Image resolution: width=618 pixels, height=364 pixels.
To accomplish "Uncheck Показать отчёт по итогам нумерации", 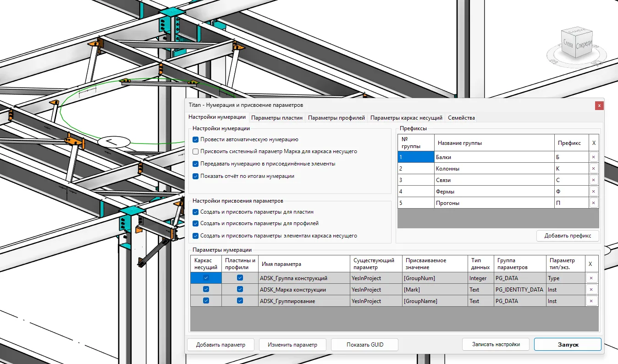I will coord(196,176).
